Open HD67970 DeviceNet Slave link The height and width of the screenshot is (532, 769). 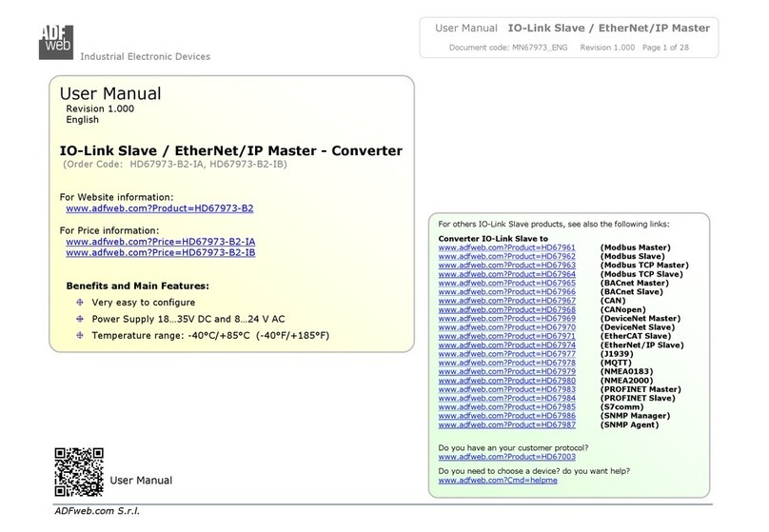click(x=506, y=327)
